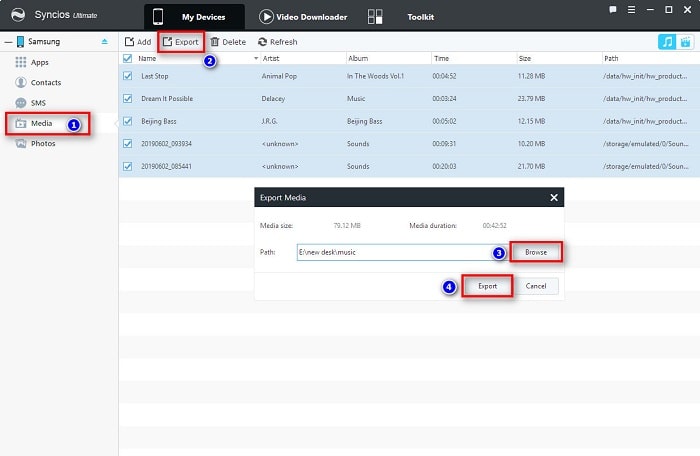
Task: Click Export in the toolbar
Action: [180, 42]
